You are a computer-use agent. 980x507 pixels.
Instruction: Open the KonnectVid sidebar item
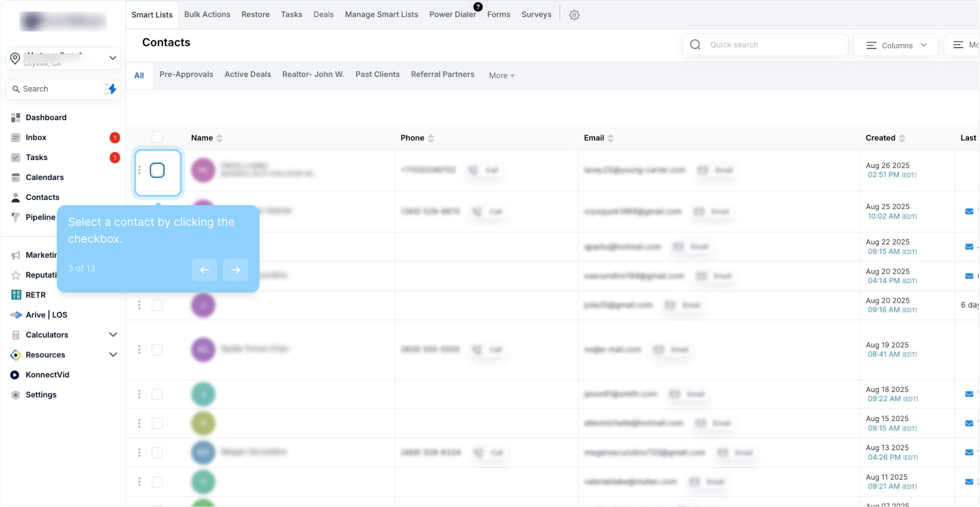(47, 375)
